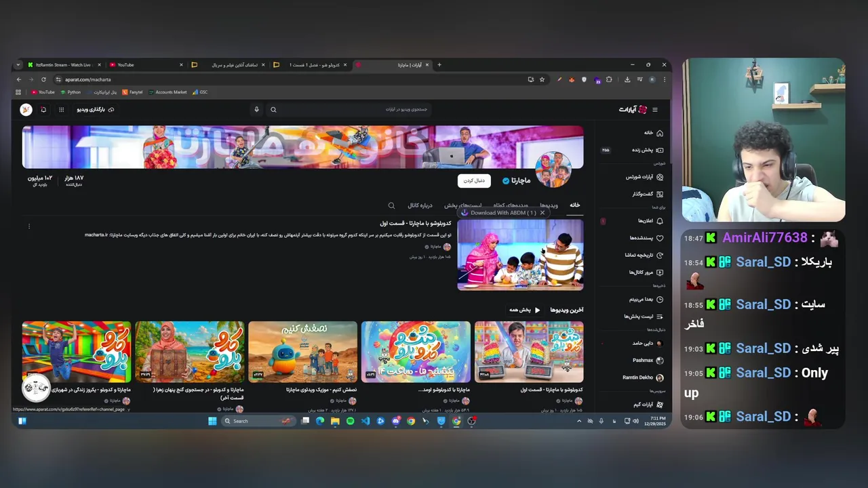Open followed channel Pashmax
The image size is (868, 488).
point(648,360)
